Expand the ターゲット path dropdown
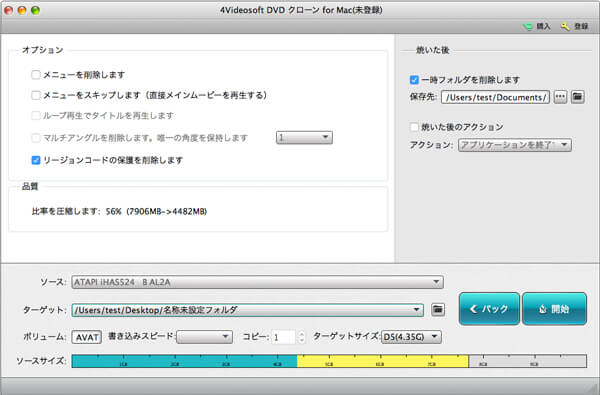600x395 pixels. tap(248, 310)
